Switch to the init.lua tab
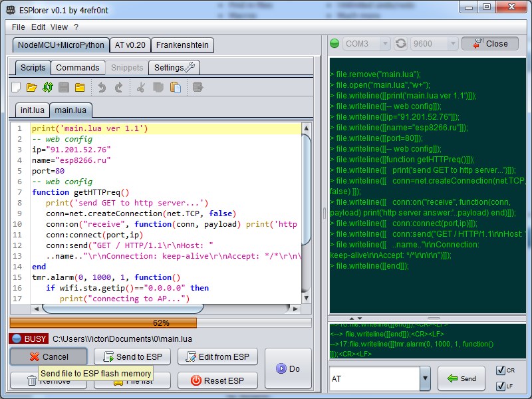This screenshot has width=532, height=399. pos(32,110)
